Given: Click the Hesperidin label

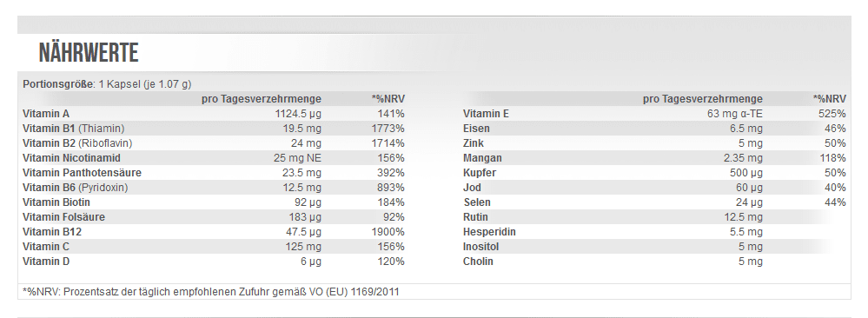Looking at the screenshot, I should [489, 232].
